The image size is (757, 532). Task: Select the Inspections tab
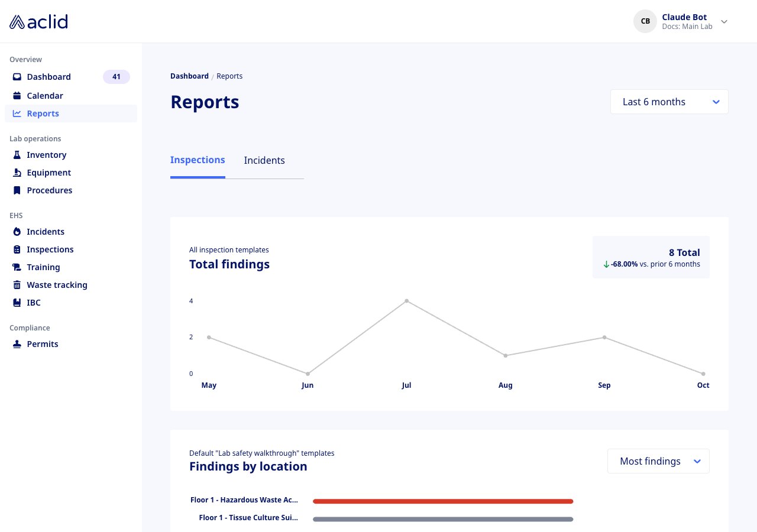pyautogui.click(x=198, y=160)
